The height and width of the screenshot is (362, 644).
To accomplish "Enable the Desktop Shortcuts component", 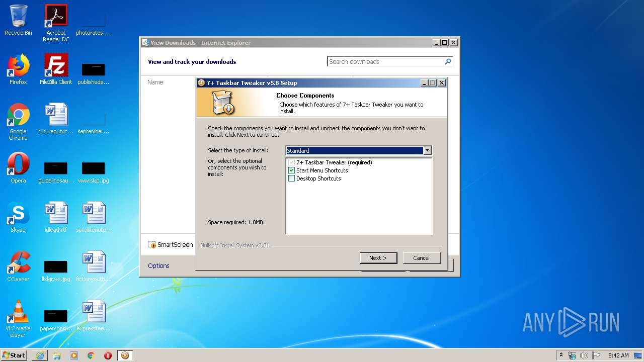I will [x=291, y=178].
